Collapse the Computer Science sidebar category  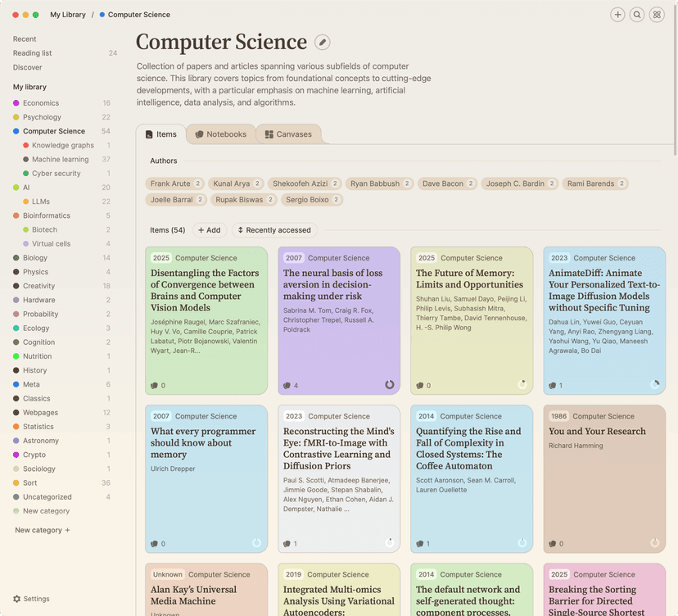pyautogui.click(x=16, y=131)
